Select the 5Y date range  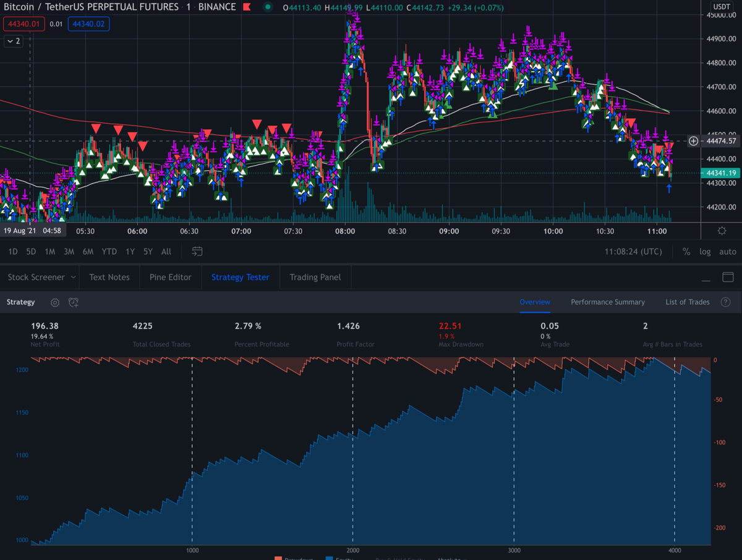click(x=148, y=252)
